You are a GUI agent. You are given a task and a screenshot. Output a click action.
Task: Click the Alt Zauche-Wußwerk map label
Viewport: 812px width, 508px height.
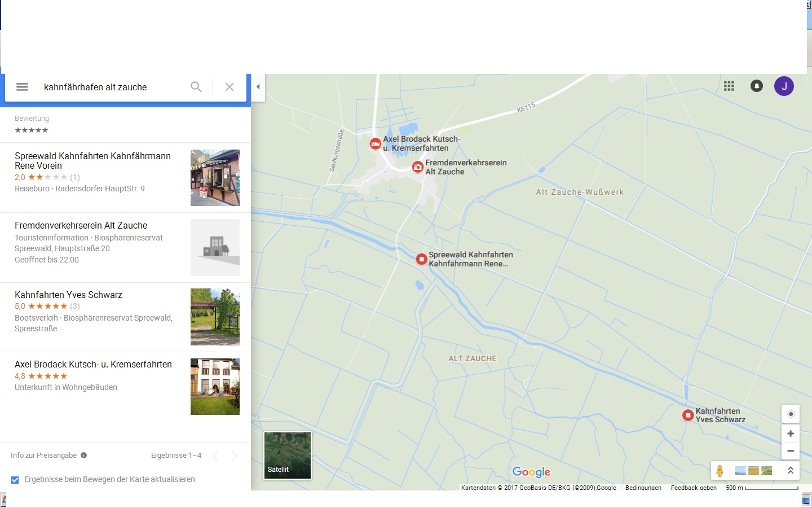tap(580, 192)
